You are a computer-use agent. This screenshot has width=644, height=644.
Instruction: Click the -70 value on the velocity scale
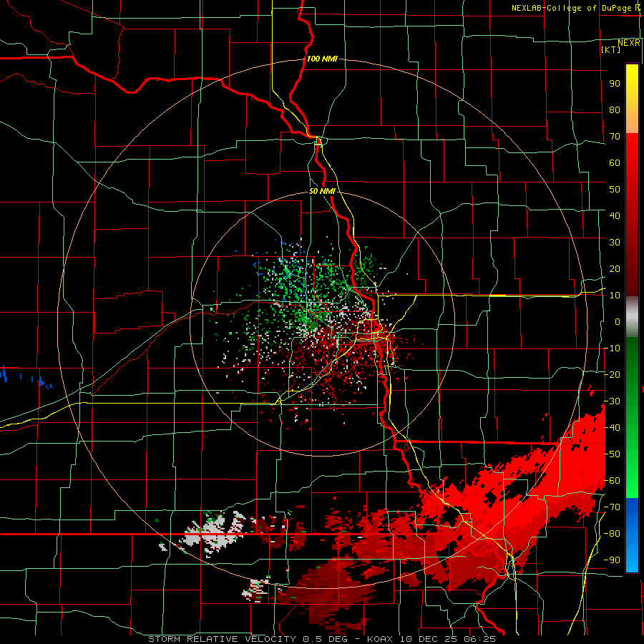pos(612,507)
